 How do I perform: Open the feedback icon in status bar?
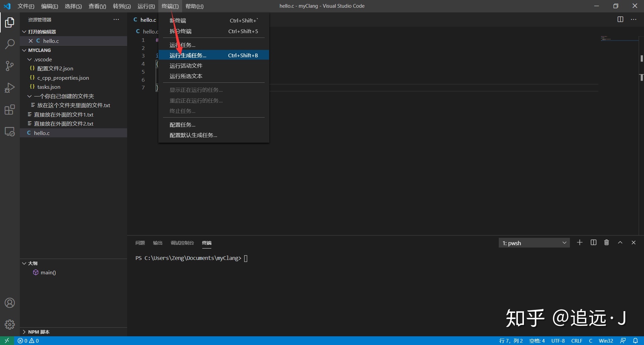coord(623,341)
